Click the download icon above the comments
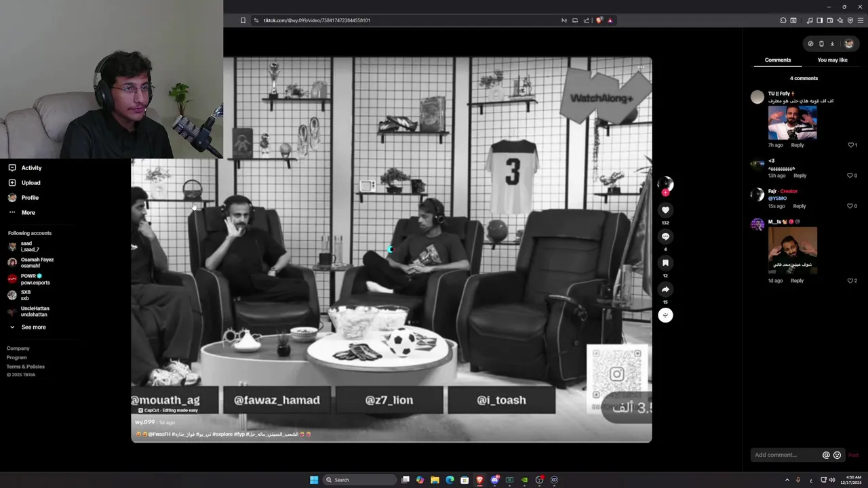 click(832, 44)
